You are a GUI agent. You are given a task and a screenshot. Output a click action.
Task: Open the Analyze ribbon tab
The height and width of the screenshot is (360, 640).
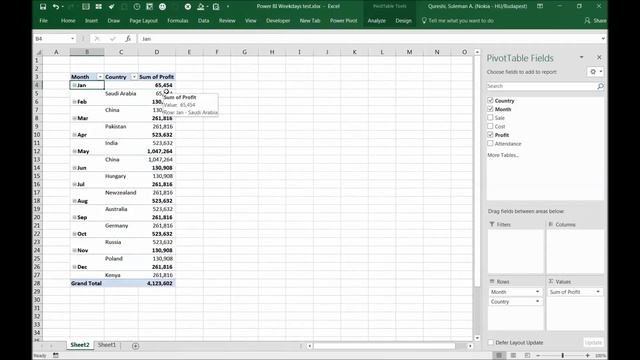[x=376, y=20]
